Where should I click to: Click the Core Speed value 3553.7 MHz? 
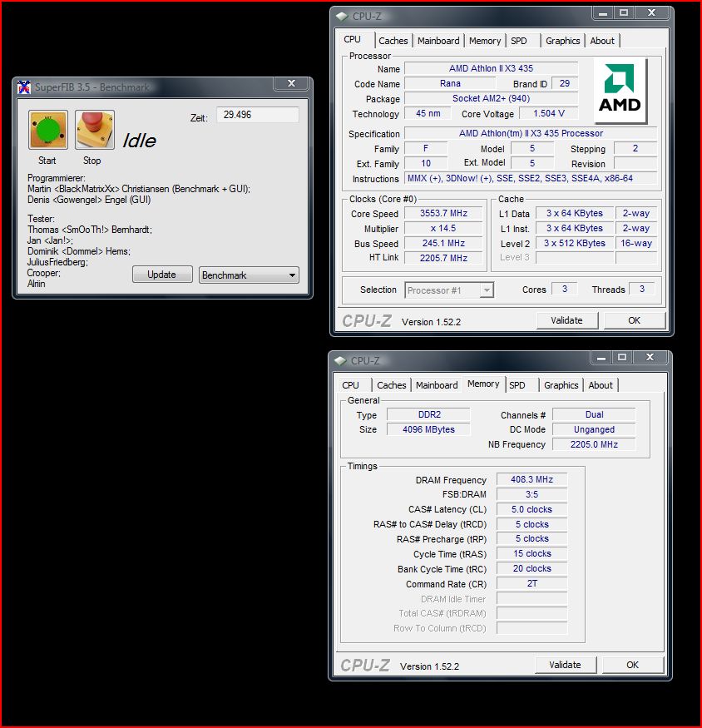point(443,213)
